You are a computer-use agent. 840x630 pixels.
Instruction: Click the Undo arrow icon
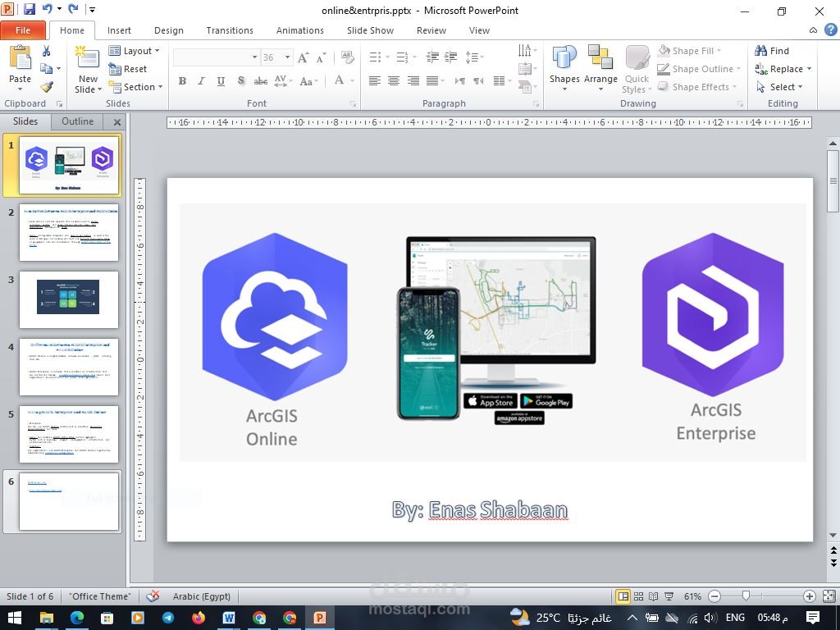pyautogui.click(x=47, y=9)
